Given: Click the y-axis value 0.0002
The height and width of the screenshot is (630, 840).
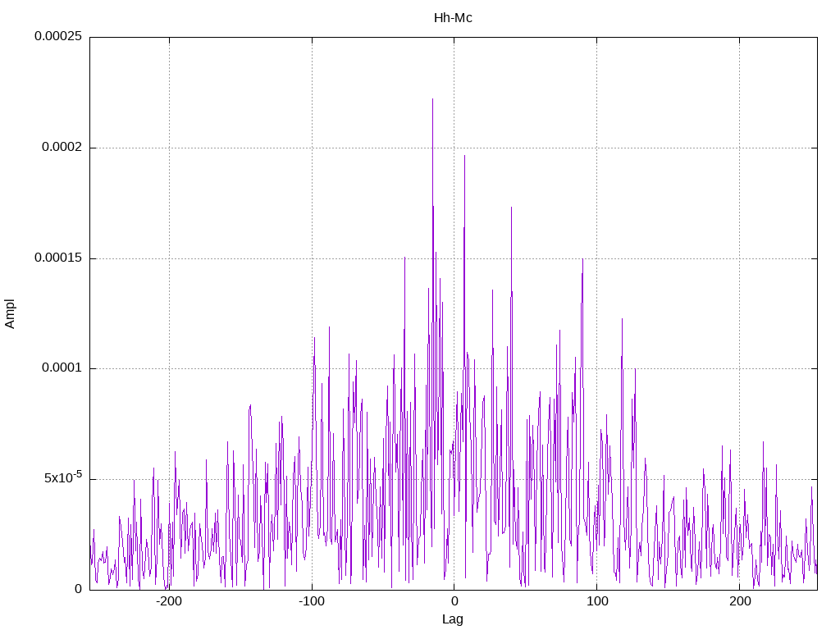Looking at the screenshot, I should coord(62,147).
